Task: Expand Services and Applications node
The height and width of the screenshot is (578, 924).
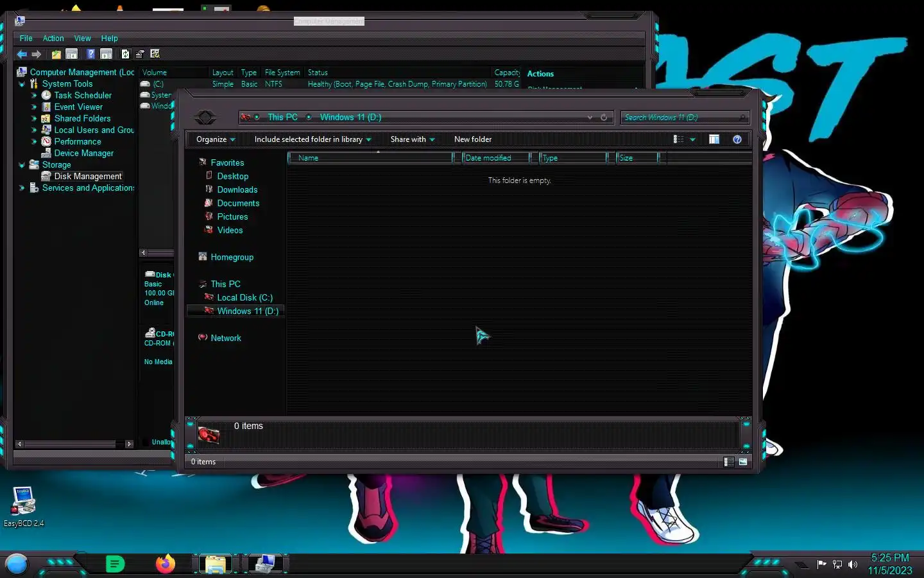Action: [x=22, y=188]
